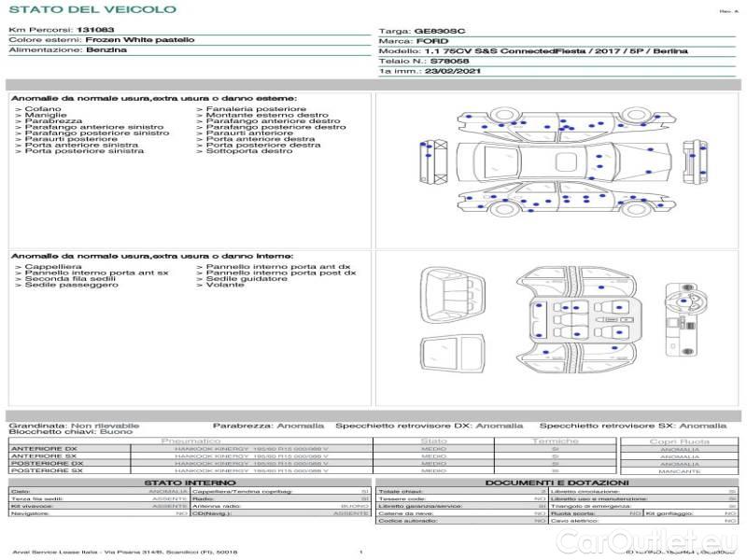Click the lower side-profile exterior car diagram
The image size is (747, 560).
click(x=566, y=199)
